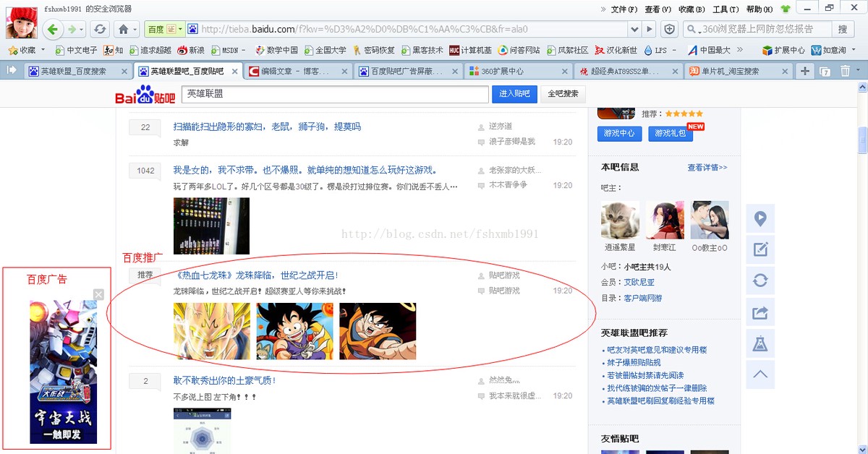Click the refresh icon in floating sidebar
This screenshot has width=868, height=454.
(760, 280)
